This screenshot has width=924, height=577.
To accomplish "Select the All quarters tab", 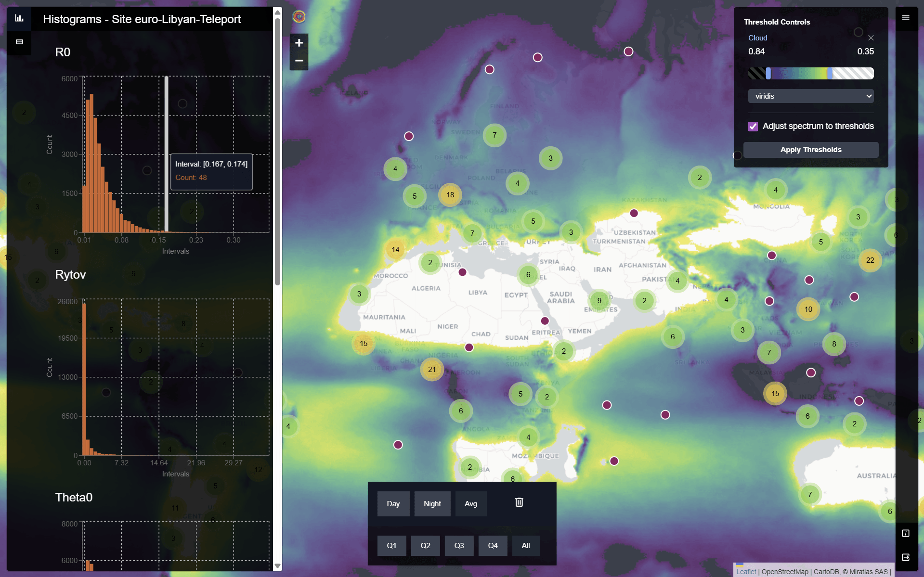I will (525, 546).
